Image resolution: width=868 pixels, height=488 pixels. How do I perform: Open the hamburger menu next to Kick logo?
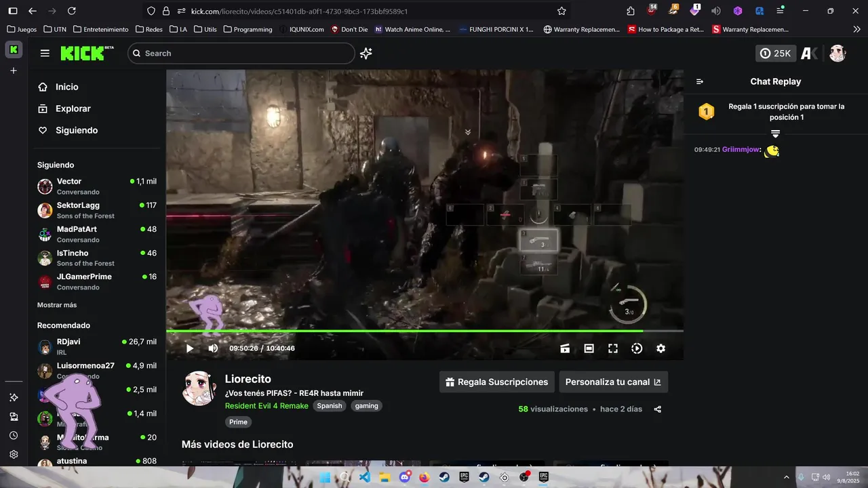coord(45,54)
